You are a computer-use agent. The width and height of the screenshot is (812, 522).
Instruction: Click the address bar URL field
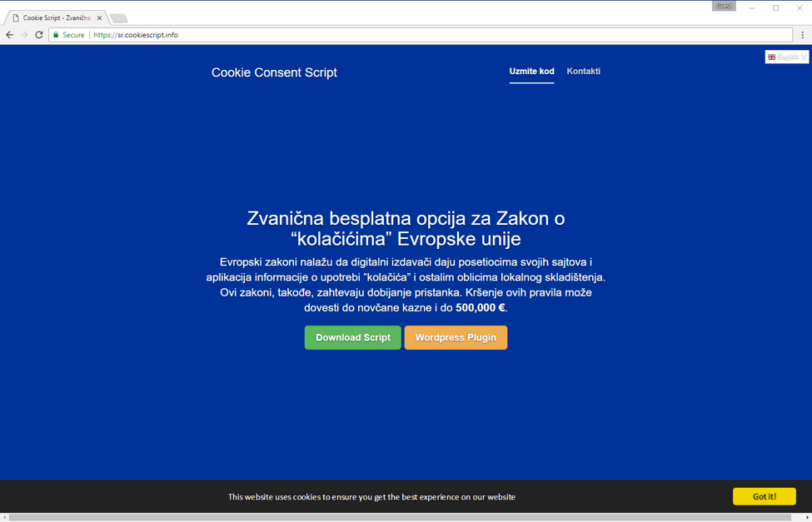[x=421, y=35]
